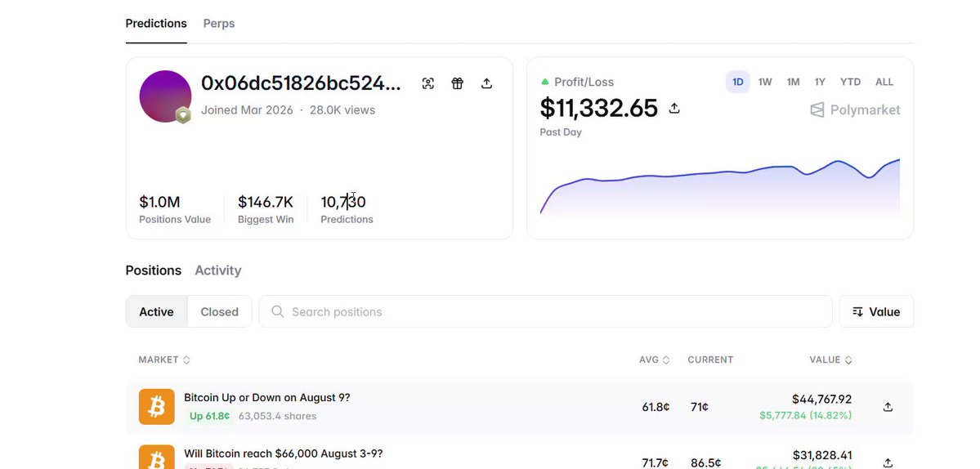Click the $1.0M Positions Value stat
The height and width of the screenshot is (469, 980).
[174, 209]
